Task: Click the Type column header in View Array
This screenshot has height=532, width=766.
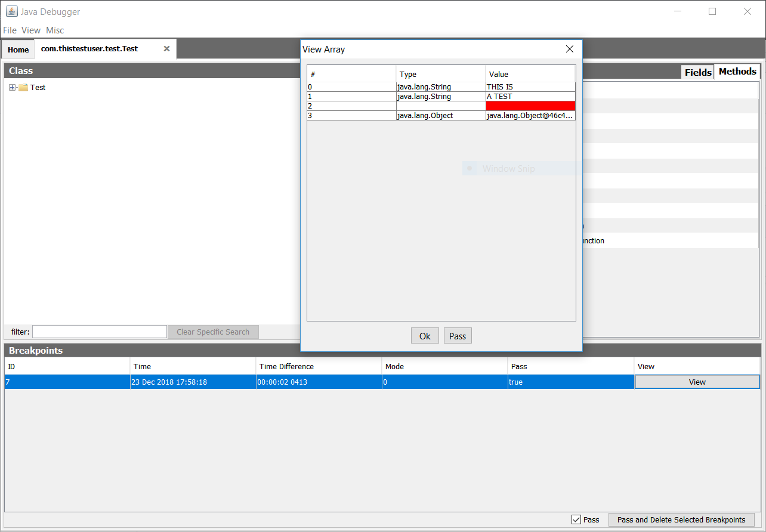Action: click(441, 74)
